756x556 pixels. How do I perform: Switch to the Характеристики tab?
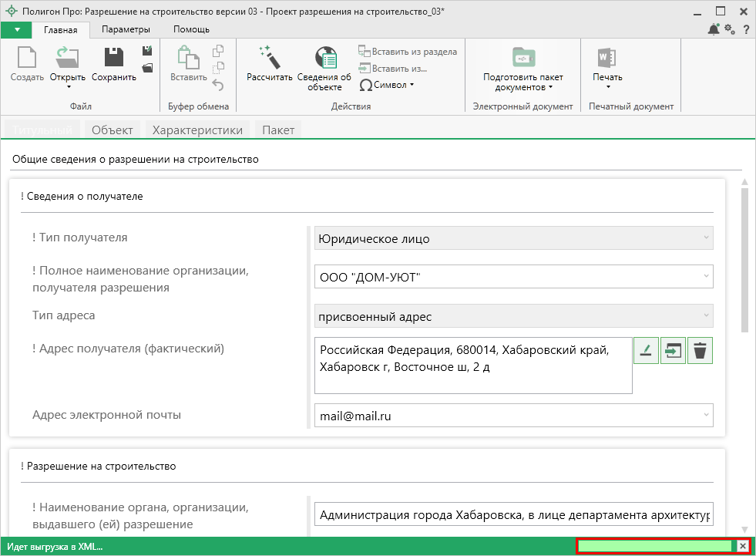[197, 130]
